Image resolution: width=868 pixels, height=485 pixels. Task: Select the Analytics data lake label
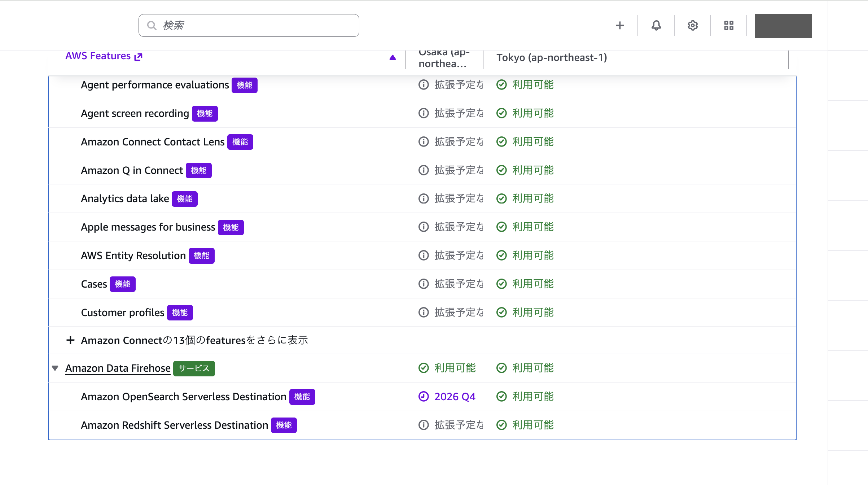pos(125,199)
